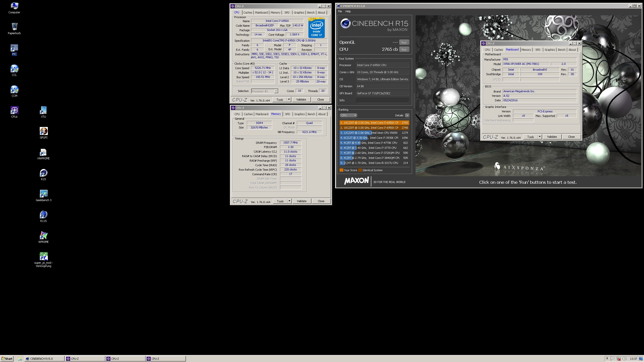644x362 pixels.
Task: Click Validate in the top CPU-Z window
Action: tap(301, 100)
